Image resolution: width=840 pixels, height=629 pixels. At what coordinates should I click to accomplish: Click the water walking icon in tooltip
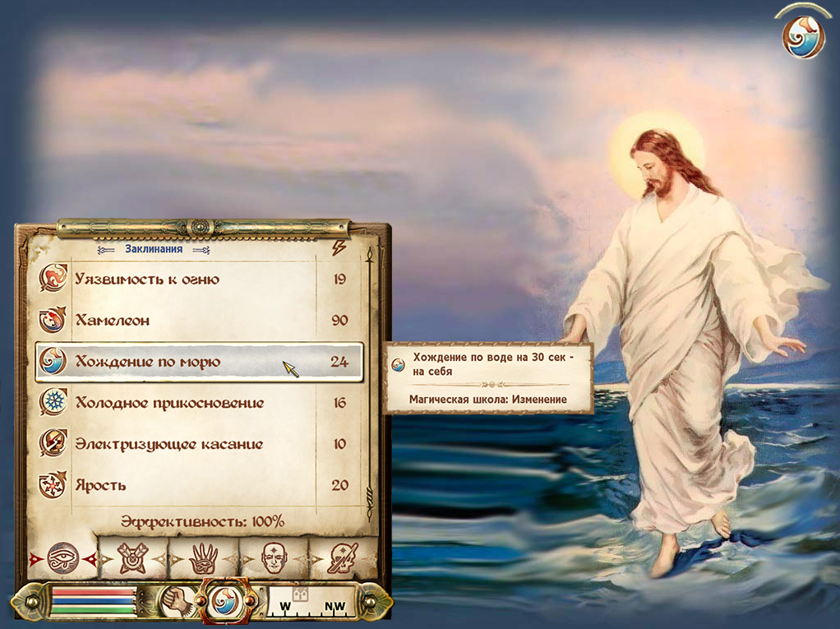(398, 365)
